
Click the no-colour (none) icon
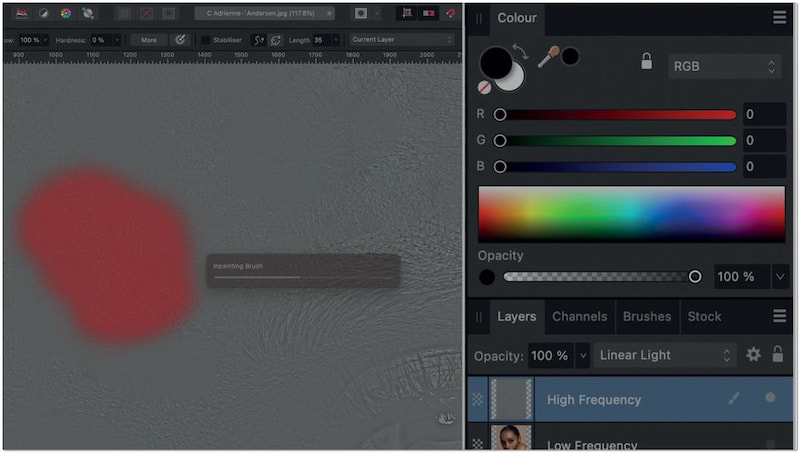coord(485,87)
